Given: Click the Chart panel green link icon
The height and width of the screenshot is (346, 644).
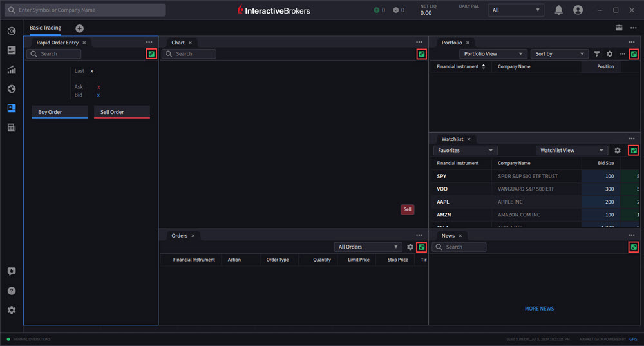Looking at the screenshot, I should (x=421, y=54).
